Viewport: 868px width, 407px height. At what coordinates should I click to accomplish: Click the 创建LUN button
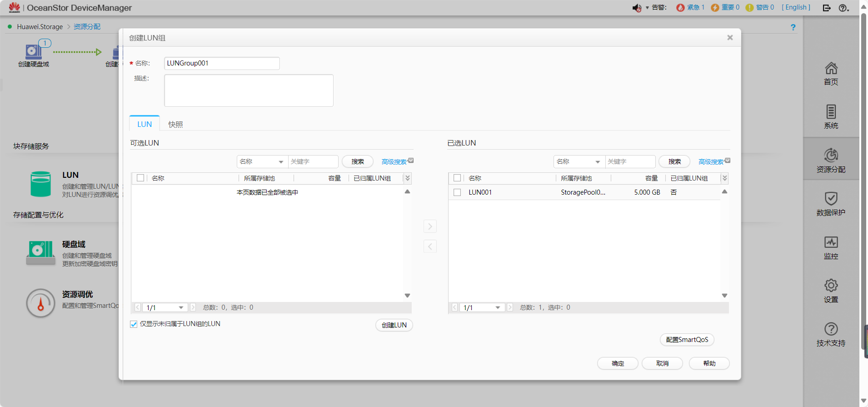[x=394, y=325]
